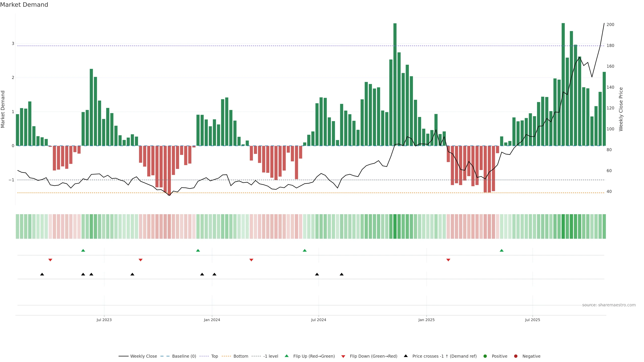Click red Flip Down legend triangle icon

coord(343,356)
